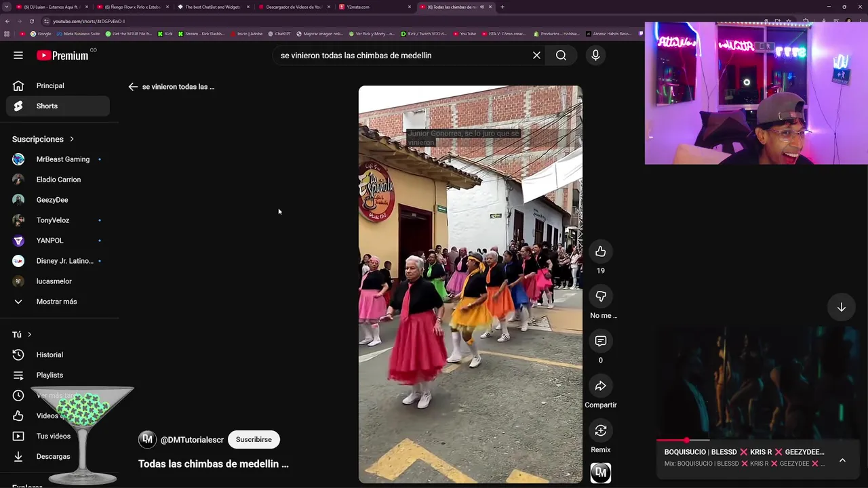The width and height of the screenshot is (868, 488).
Task: Open Shorts in the sidebar
Action: click(x=58, y=106)
